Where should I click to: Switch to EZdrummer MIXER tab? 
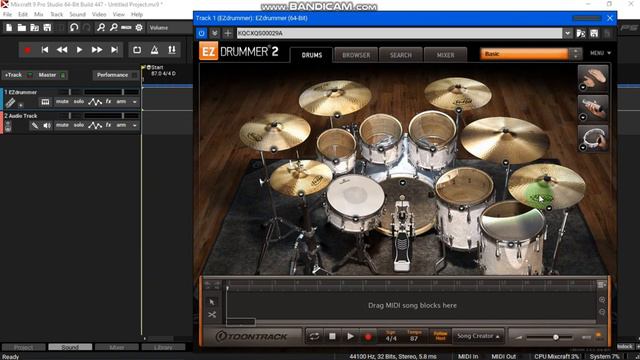click(x=445, y=55)
